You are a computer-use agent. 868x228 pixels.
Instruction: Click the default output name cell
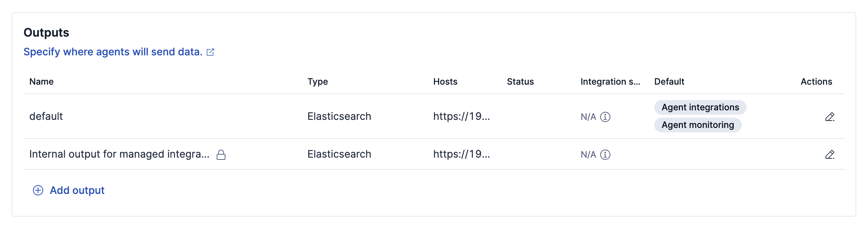click(x=46, y=116)
